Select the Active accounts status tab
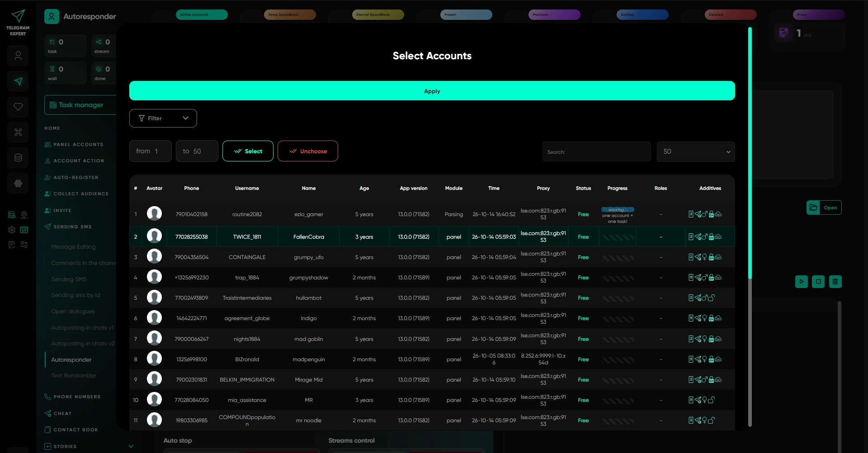 pos(202,14)
